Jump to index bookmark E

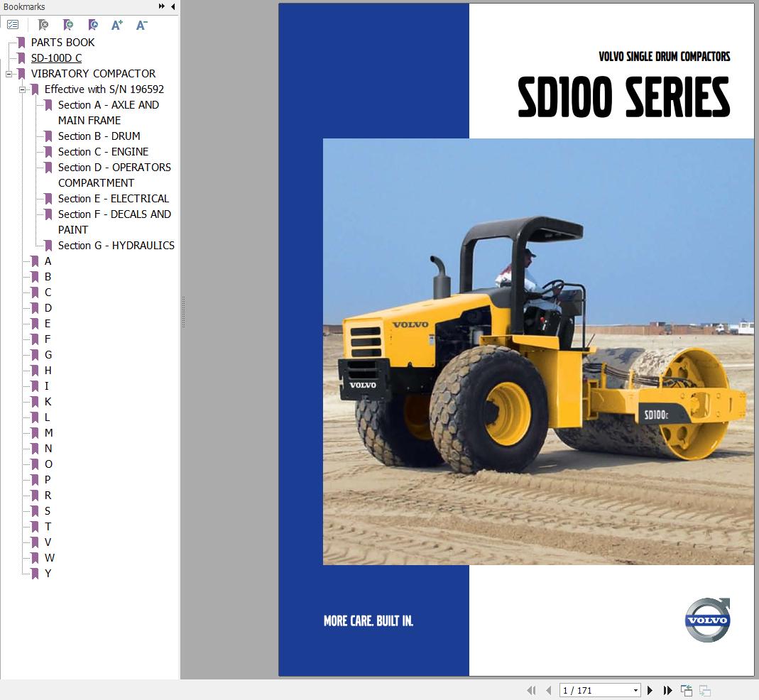(48, 323)
